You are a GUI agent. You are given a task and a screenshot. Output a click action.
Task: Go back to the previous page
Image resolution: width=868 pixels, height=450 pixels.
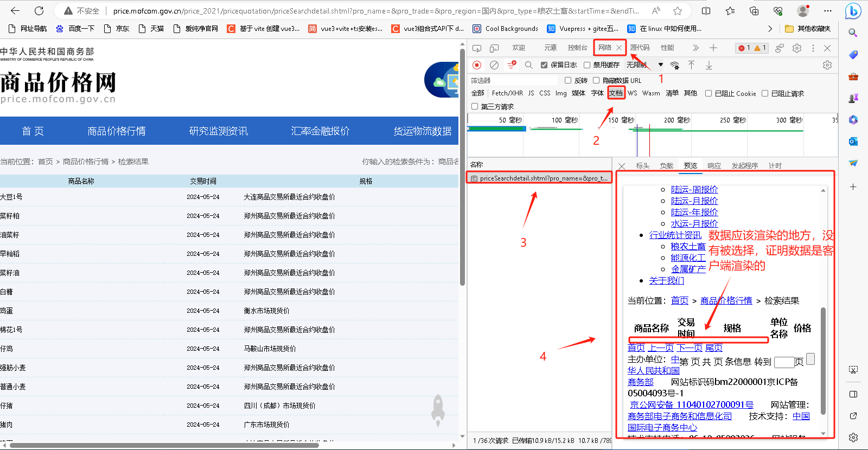click(x=15, y=11)
